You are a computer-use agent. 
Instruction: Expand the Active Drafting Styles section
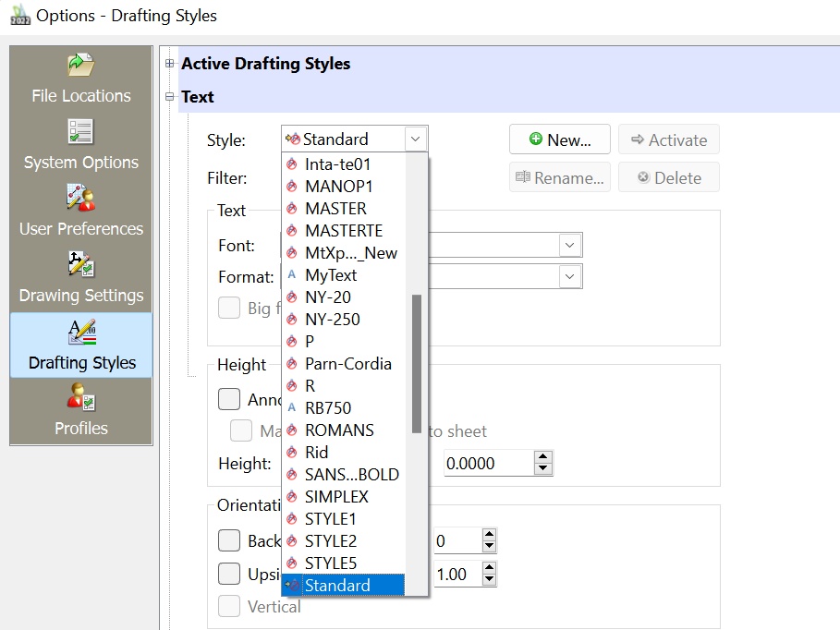click(x=169, y=64)
